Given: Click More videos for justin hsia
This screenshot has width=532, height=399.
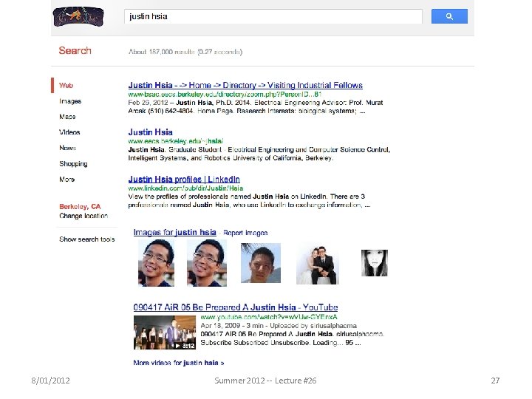Looking at the screenshot, I should click(x=179, y=363).
